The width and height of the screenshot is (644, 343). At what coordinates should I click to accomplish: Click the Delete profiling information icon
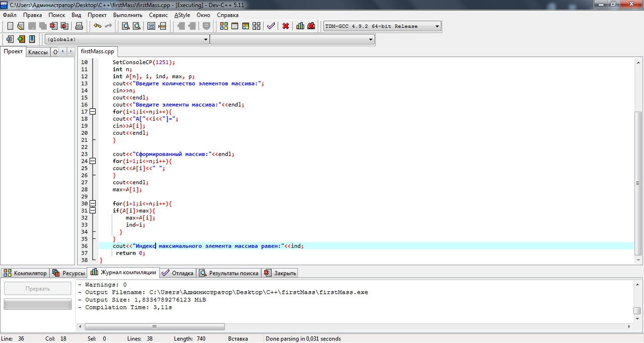click(311, 26)
